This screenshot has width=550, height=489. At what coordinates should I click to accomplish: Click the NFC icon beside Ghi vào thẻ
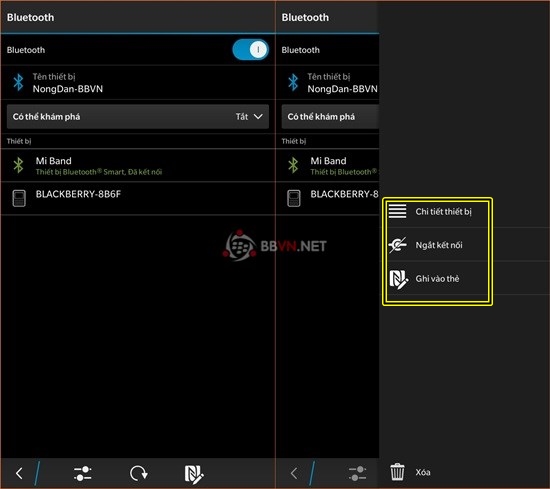[x=398, y=279]
